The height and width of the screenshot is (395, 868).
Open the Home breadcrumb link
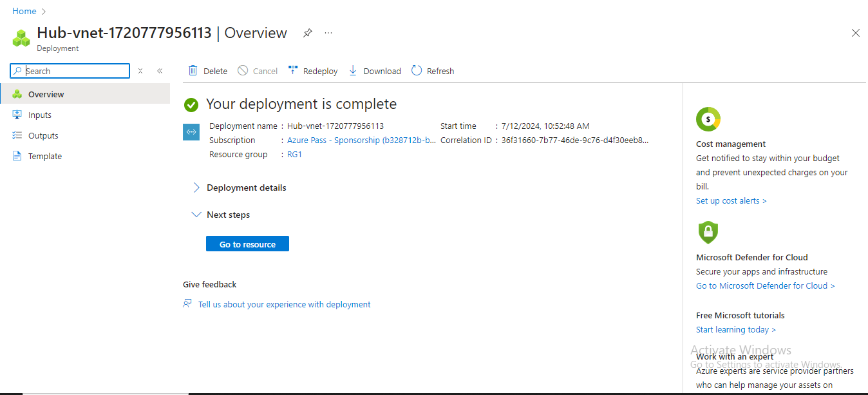[24, 11]
